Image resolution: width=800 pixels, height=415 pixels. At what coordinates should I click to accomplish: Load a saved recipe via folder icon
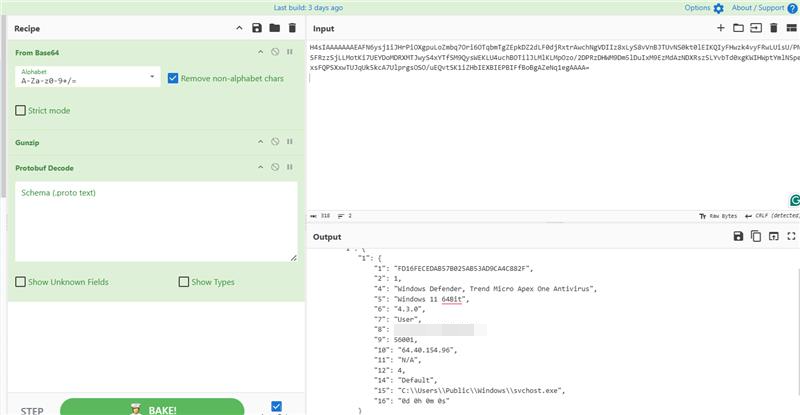click(x=274, y=28)
